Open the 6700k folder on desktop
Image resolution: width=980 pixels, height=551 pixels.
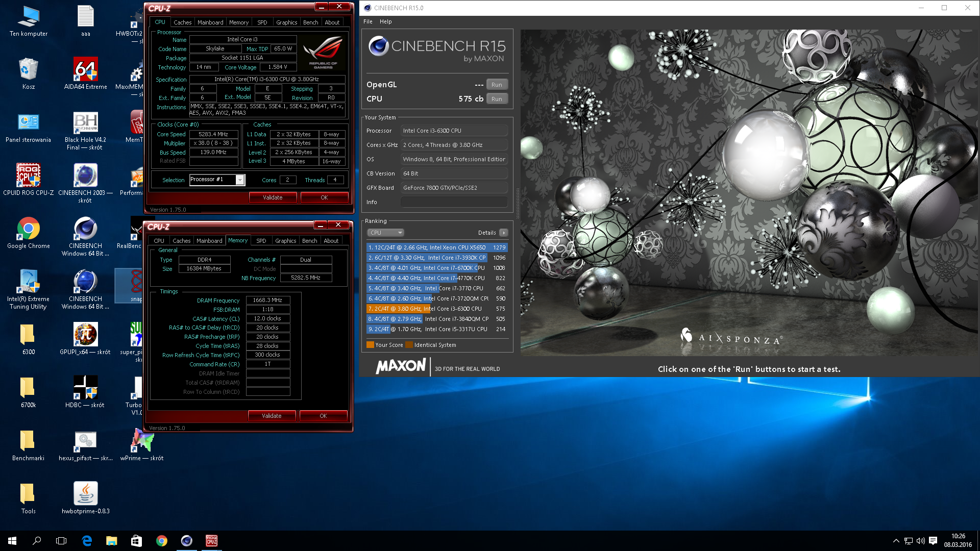click(29, 392)
